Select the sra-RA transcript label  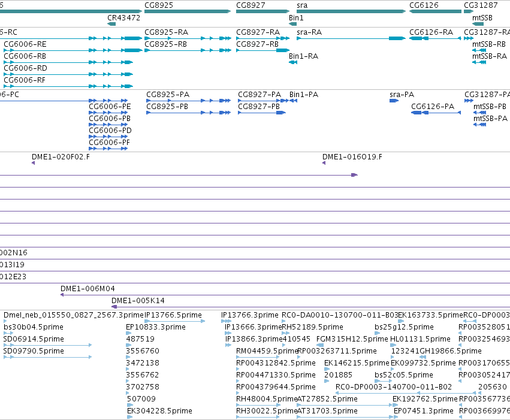coord(309,32)
